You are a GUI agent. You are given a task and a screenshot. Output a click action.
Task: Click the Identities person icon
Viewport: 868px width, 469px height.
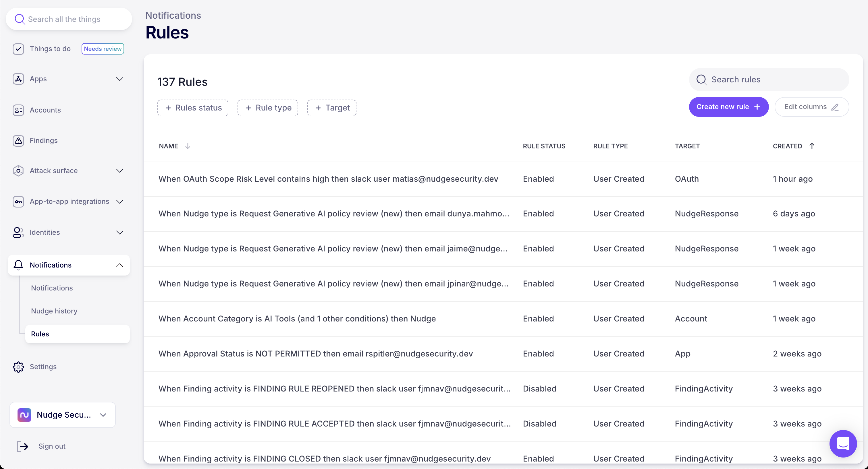18,232
